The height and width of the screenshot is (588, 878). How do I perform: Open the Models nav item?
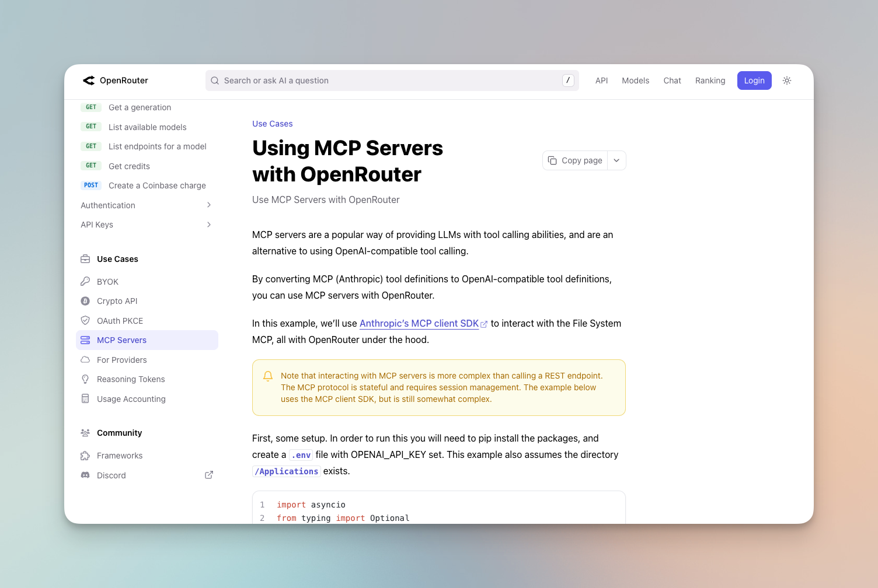pyautogui.click(x=636, y=80)
